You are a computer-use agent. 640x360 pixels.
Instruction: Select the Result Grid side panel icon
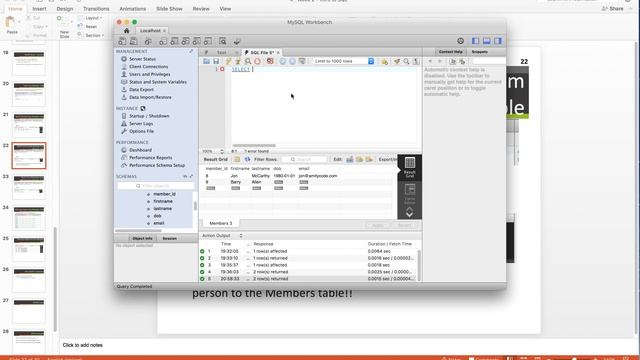pyautogui.click(x=410, y=167)
